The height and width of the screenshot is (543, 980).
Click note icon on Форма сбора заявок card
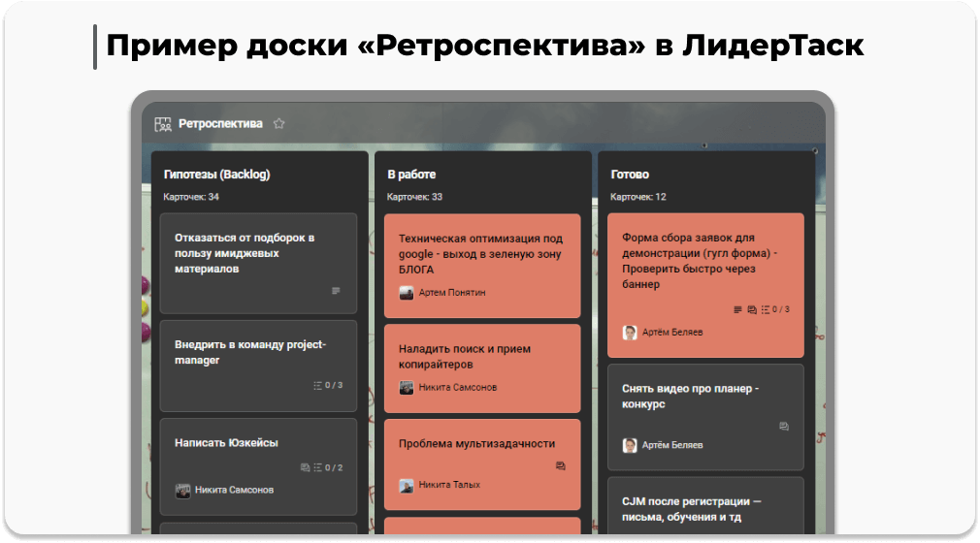(x=737, y=309)
